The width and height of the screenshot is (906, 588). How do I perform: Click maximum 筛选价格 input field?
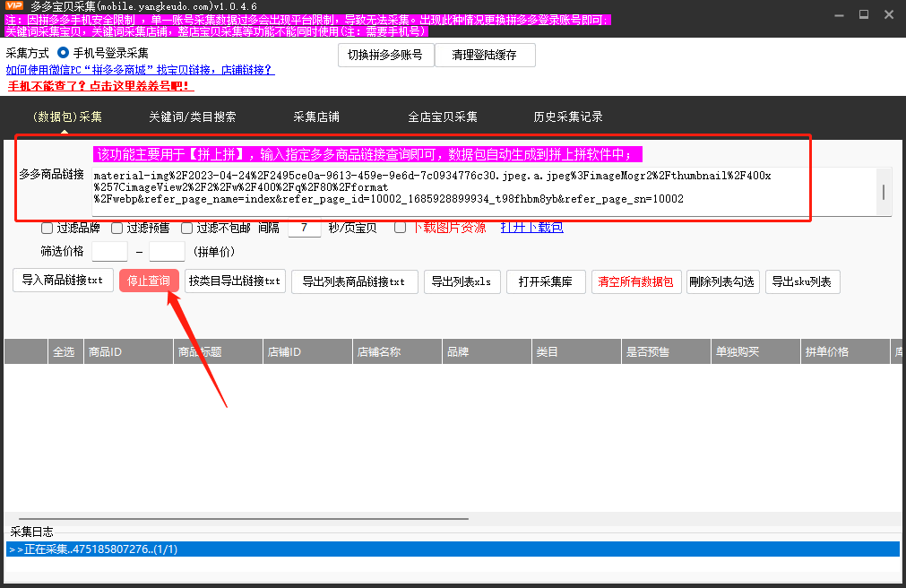pyautogui.click(x=167, y=252)
